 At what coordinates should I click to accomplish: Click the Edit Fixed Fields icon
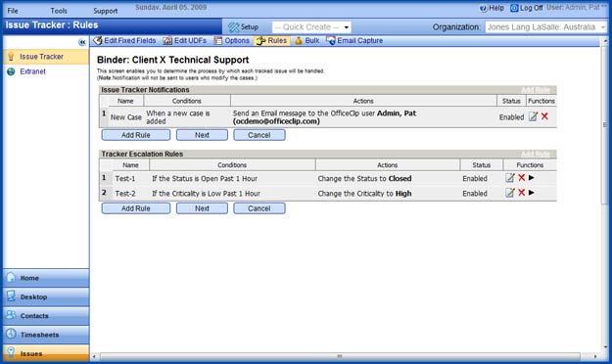(x=98, y=40)
